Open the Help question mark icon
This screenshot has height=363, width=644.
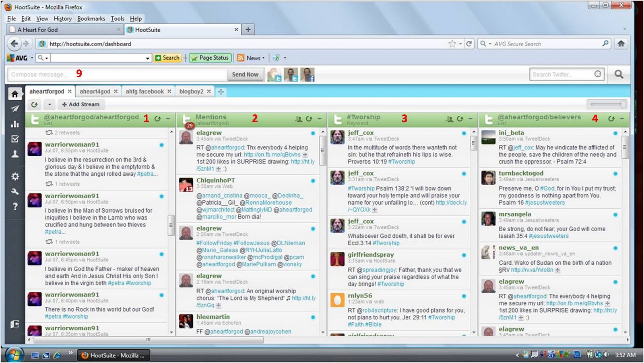click(x=15, y=207)
